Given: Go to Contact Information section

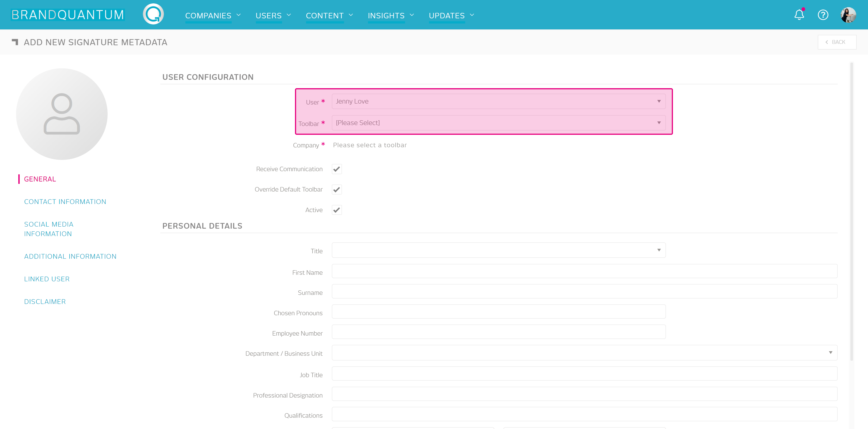Looking at the screenshot, I should tap(65, 201).
